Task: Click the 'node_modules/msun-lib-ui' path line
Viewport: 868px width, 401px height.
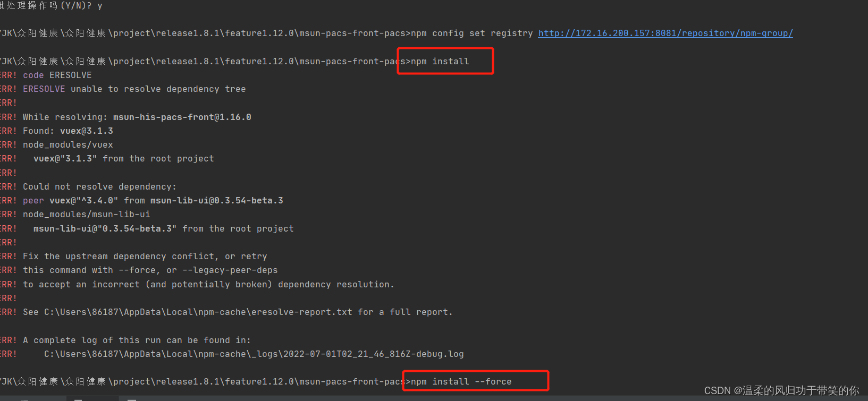Action: click(87, 214)
